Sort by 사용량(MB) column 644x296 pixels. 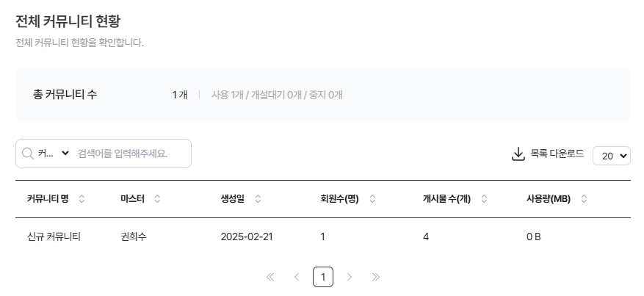pyautogui.click(x=585, y=199)
